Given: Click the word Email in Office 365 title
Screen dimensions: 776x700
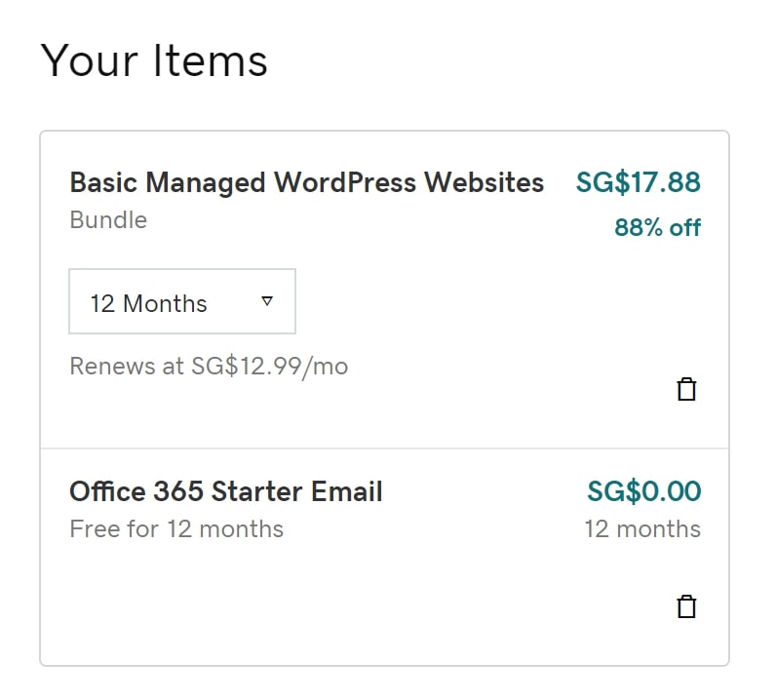Looking at the screenshot, I should point(347,491).
